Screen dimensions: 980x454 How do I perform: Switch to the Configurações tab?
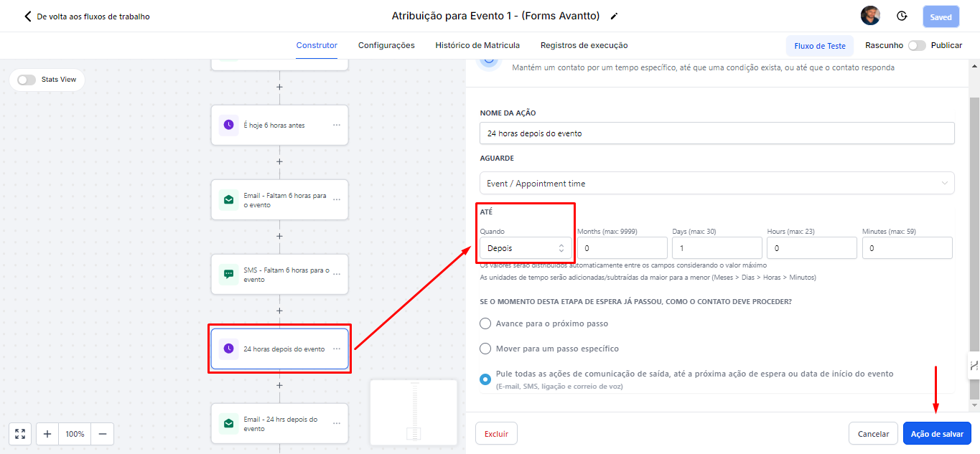pos(386,45)
